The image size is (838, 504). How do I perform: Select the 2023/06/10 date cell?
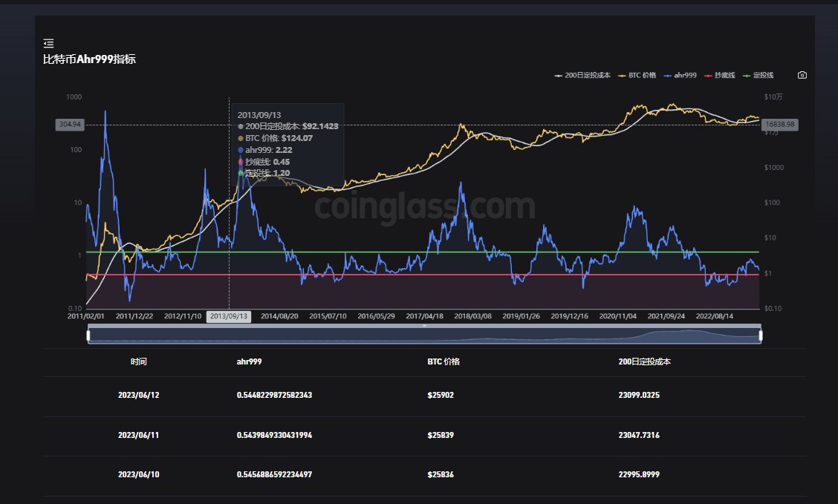[x=138, y=474]
